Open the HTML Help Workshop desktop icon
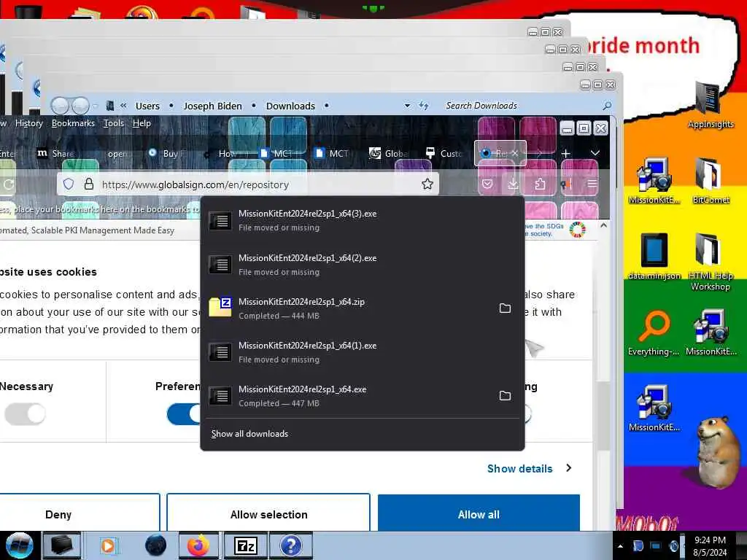 click(711, 262)
